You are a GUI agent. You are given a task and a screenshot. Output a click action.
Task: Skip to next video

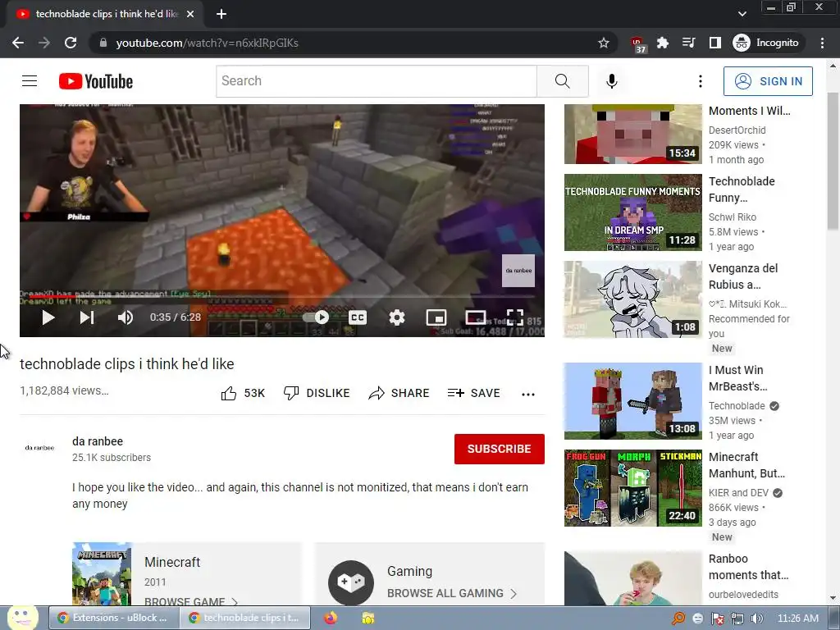click(87, 317)
